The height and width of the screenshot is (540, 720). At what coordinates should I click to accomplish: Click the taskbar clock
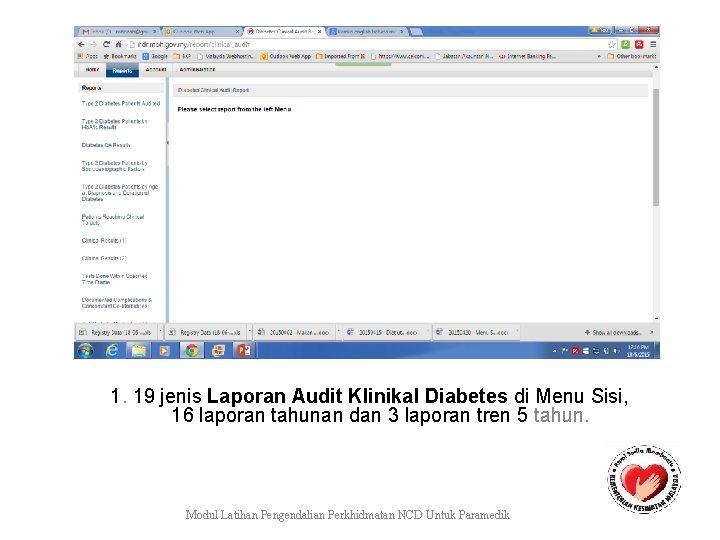(638, 351)
